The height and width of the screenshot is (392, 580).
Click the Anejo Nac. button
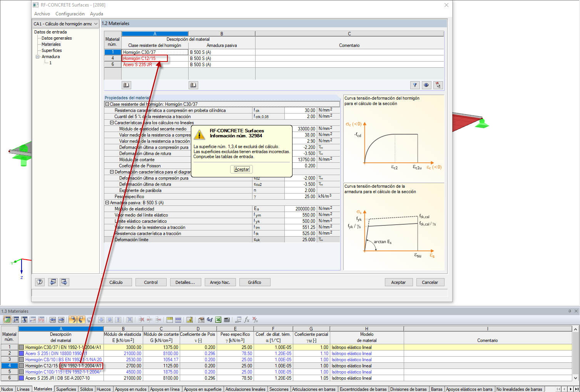point(220,282)
